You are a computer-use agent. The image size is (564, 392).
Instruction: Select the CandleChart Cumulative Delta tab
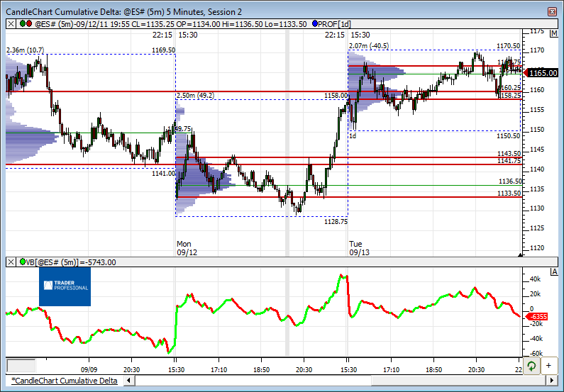click(x=64, y=381)
